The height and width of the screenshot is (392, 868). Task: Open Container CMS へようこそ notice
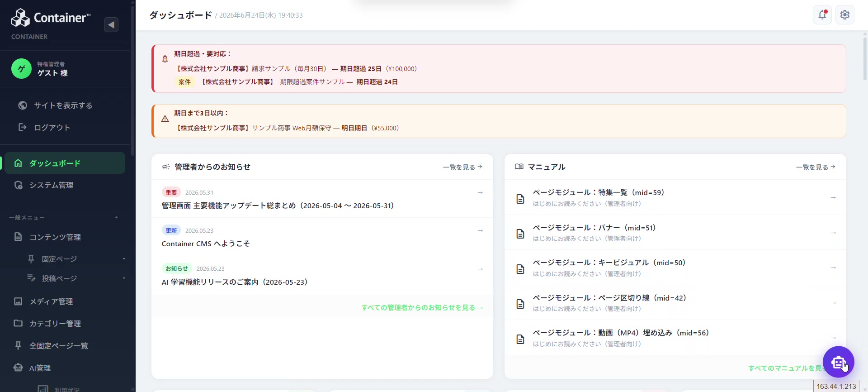[x=322, y=237]
